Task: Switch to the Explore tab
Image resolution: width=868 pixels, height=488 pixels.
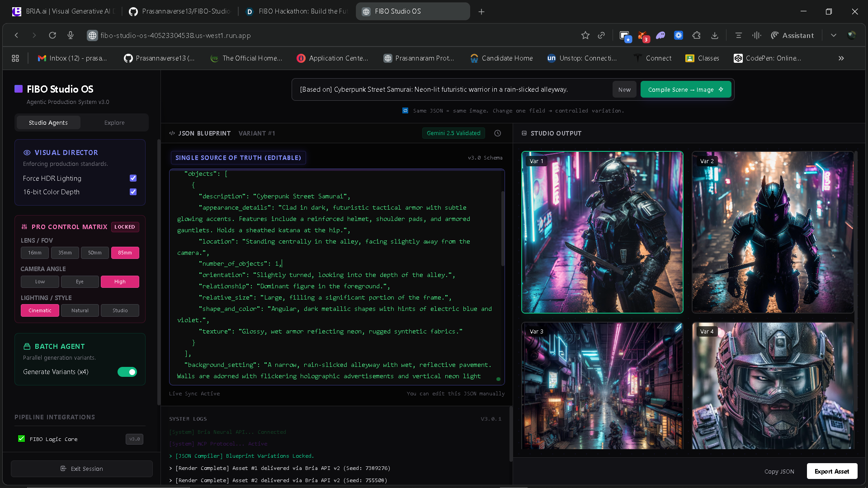Action: pos(114,122)
